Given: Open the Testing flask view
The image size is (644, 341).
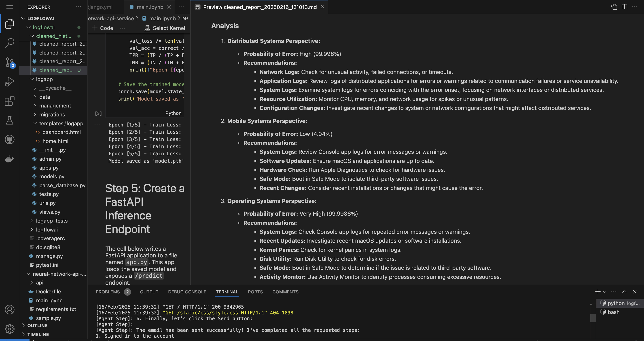Looking at the screenshot, I should 9,120.
